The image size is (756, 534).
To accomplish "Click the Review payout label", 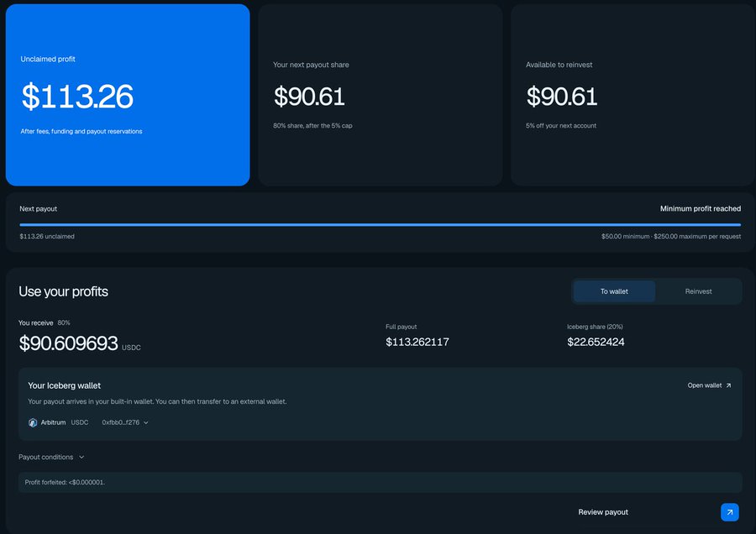I will 603,512.
